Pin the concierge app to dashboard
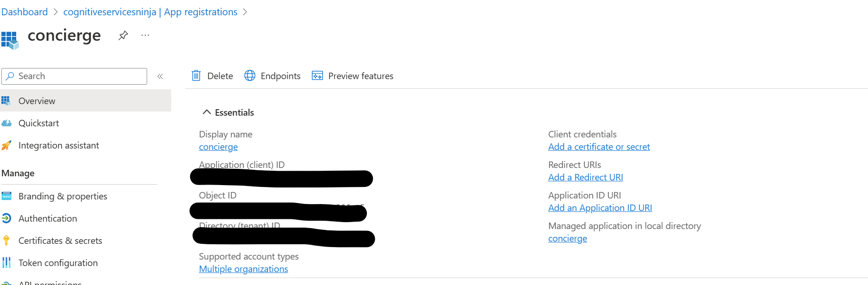The image size is (868, 285). click(123, 35)
